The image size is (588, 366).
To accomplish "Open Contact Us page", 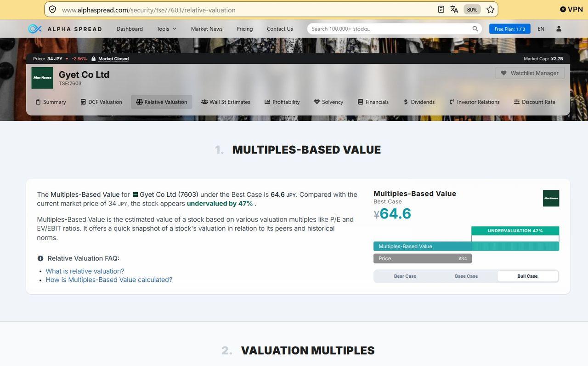I will (280, 29).
